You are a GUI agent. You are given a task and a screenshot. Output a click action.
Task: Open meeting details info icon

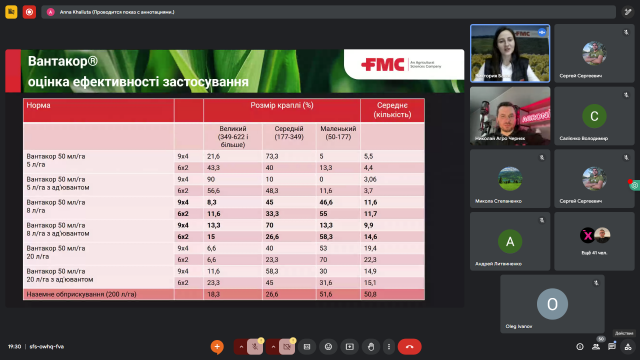(x=580, y=347)
